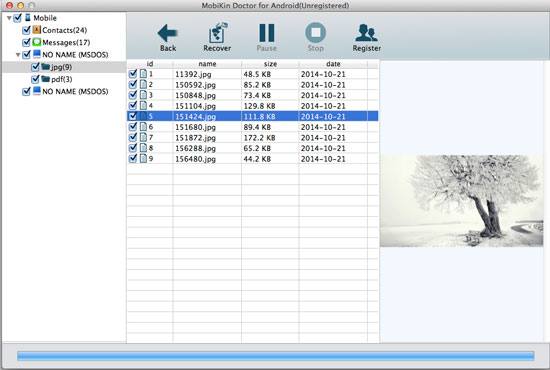Click the tree photo preview thumbnail
550x370 pixels.
461,201
